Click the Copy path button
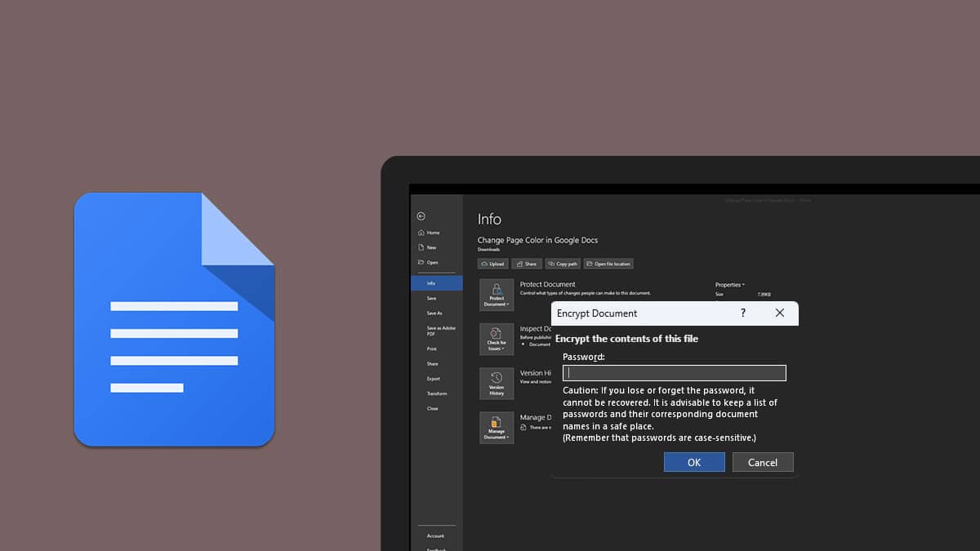Image resolution: width=980 pixels, height=551 pixels. [563, 264]
